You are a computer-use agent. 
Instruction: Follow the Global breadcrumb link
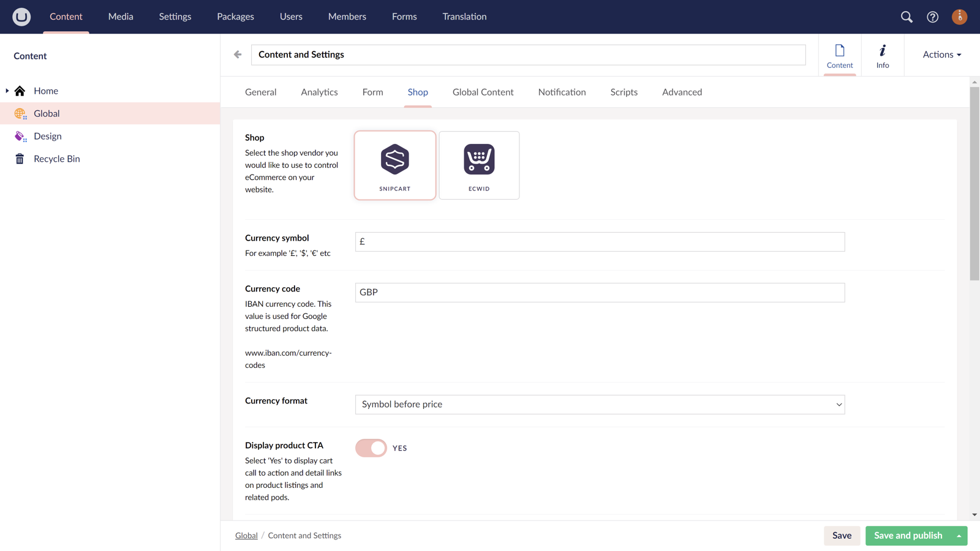pos(246,536)
